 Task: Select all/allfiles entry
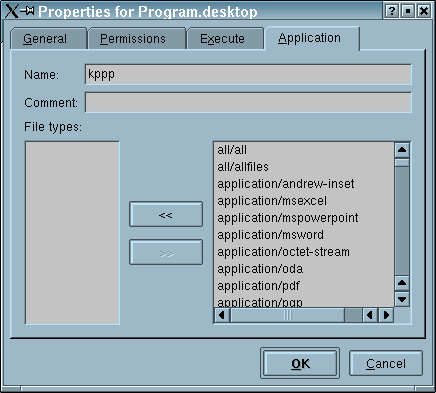[x=304, y=167]
